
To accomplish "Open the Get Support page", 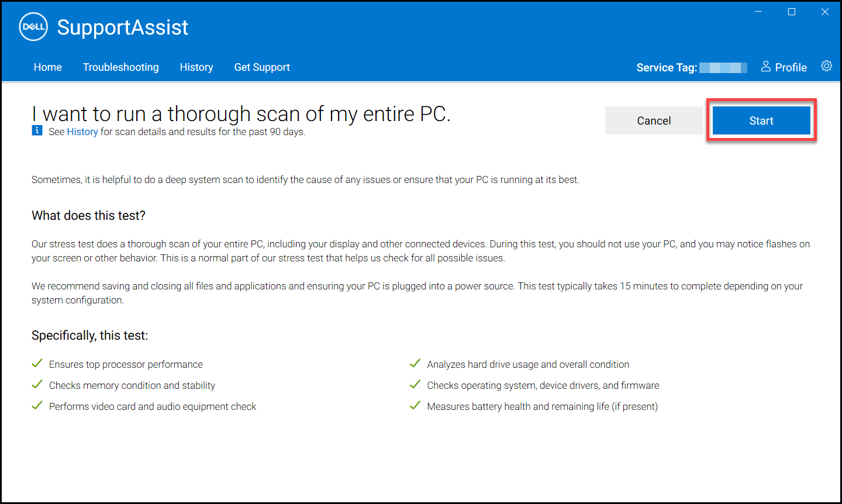I will click(261, 67).
